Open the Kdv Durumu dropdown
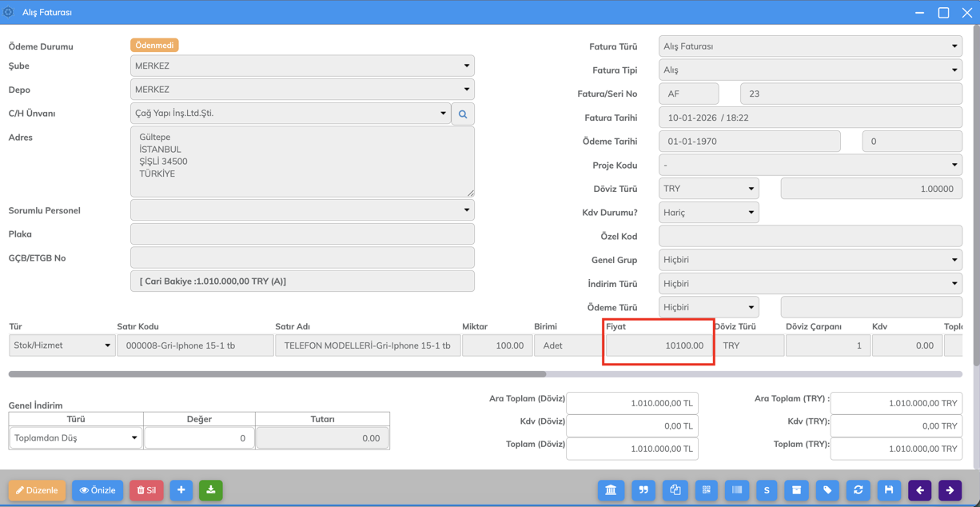This screenshot has width=980, height=507. click(x=708, y=213)
